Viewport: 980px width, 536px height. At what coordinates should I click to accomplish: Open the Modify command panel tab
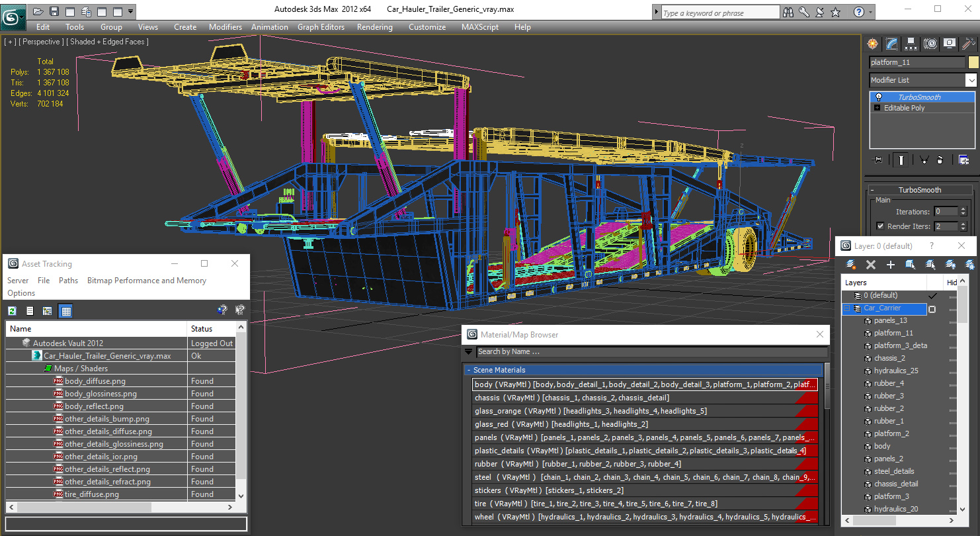point(892,44)
